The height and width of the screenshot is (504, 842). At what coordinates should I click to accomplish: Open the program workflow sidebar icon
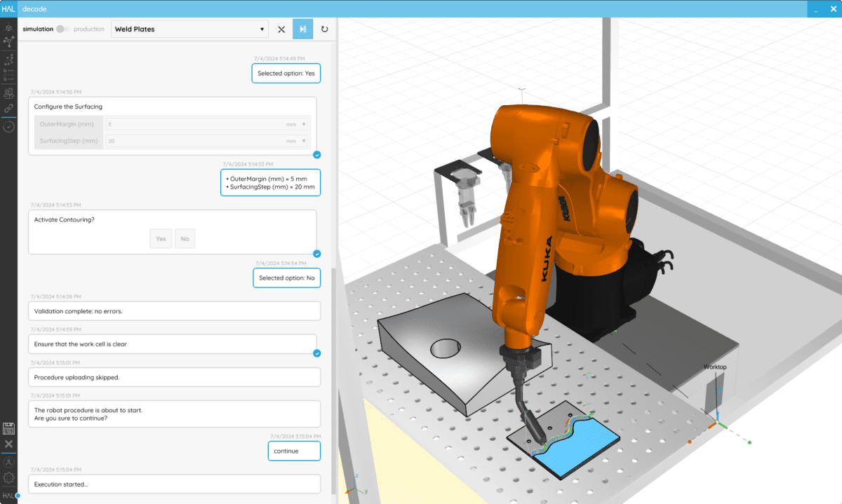[x=8, y=60]
